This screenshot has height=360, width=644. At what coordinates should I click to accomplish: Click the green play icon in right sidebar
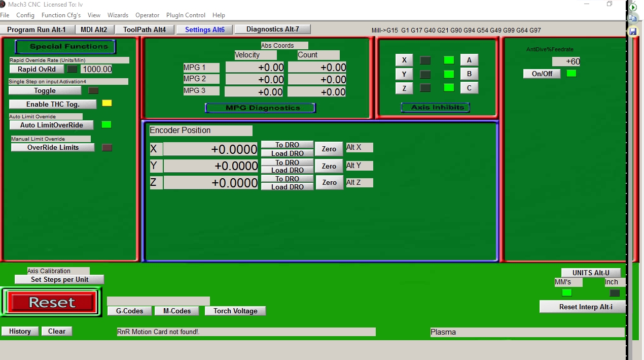[633, 8]
